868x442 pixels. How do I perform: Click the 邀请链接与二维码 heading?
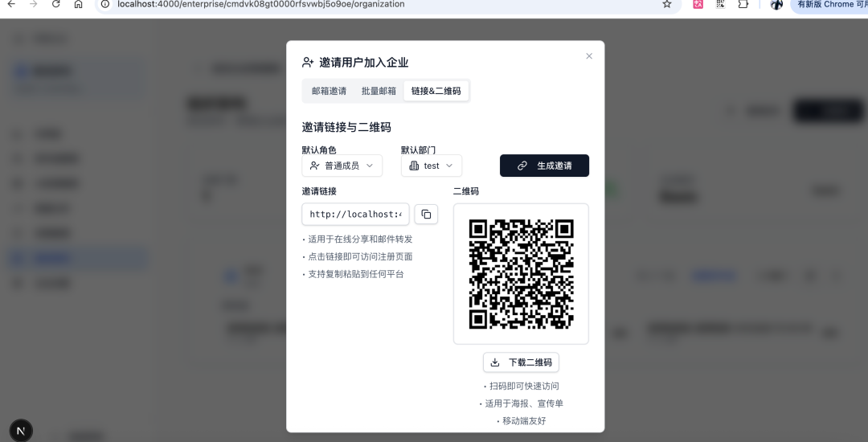(x=346, y=127)
